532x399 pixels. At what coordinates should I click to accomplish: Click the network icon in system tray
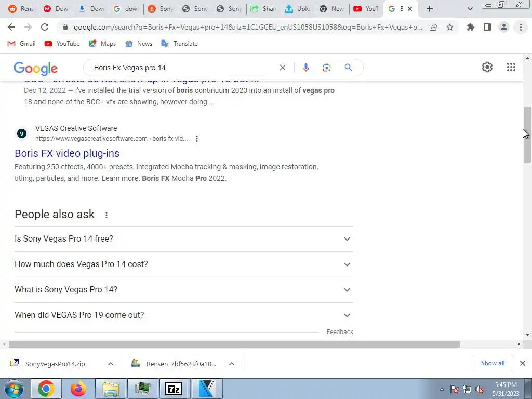click(467, 390)
